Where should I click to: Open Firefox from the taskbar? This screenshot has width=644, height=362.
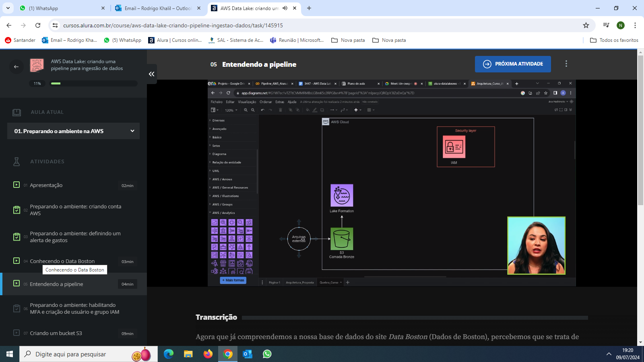(208, 354)
